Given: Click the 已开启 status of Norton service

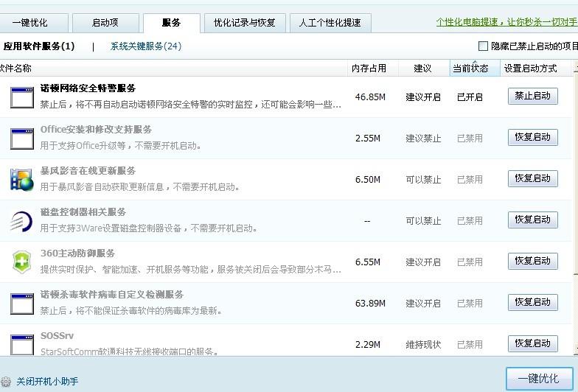Looking at the screenshot, I should pos(470,97).
